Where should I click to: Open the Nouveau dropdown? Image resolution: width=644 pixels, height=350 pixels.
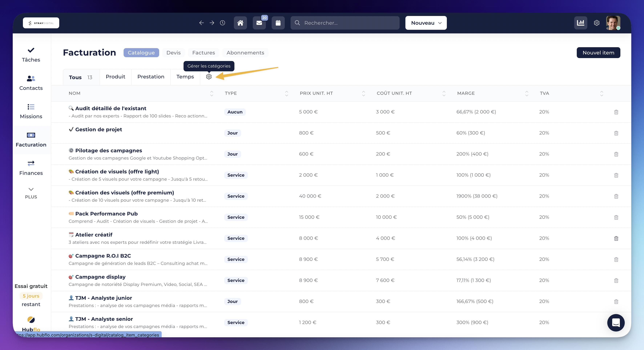(426, 23)
